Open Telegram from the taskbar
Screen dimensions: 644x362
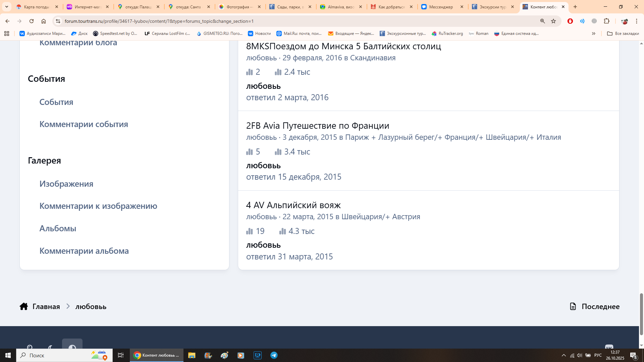[274, 355]
